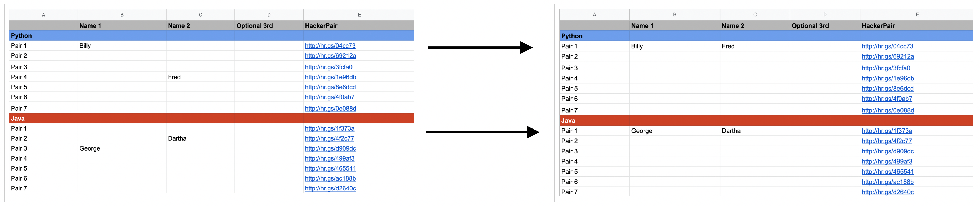Screen dimensions: 980x206
Task: Select column E header in the right sheet
Action: [x=917, y=14]
